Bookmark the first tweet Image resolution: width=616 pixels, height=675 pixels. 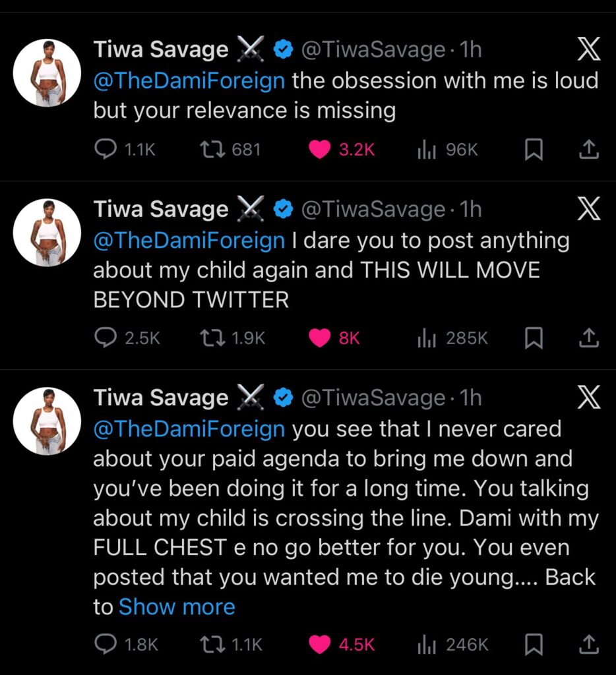(534, 150)
